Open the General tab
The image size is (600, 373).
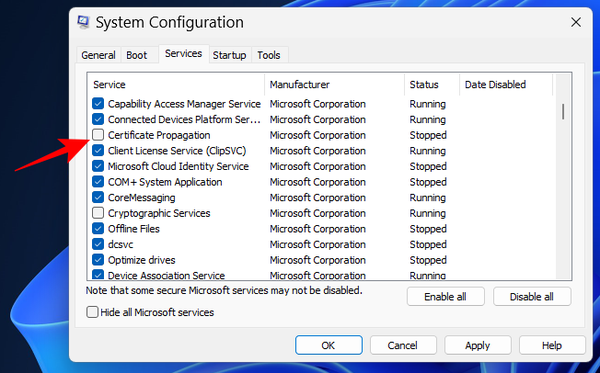point(98,55)
